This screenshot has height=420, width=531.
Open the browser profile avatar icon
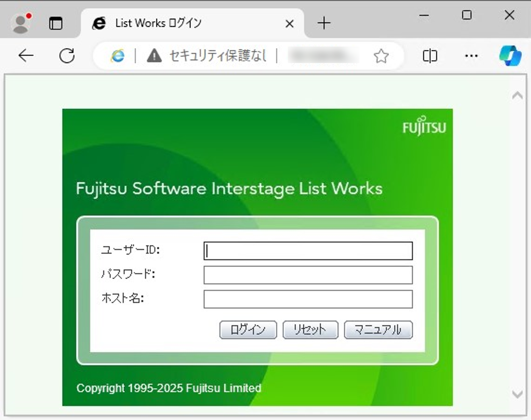coord(21,23)
